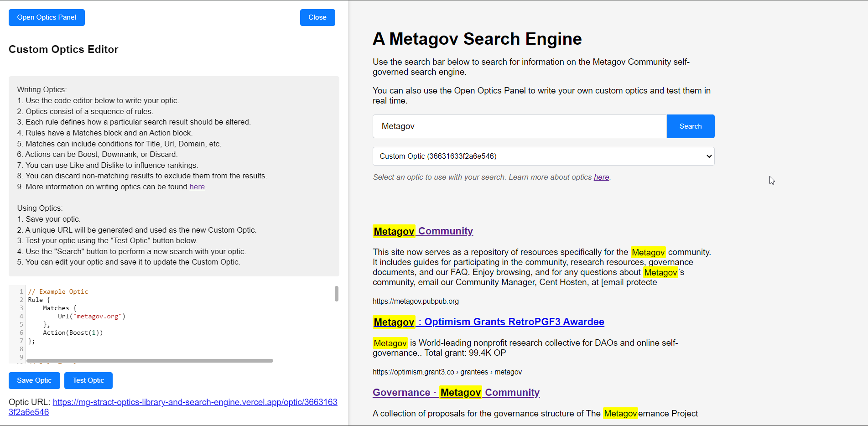Click the 'https://metagov.pubpub.org' result URL text

416,301
